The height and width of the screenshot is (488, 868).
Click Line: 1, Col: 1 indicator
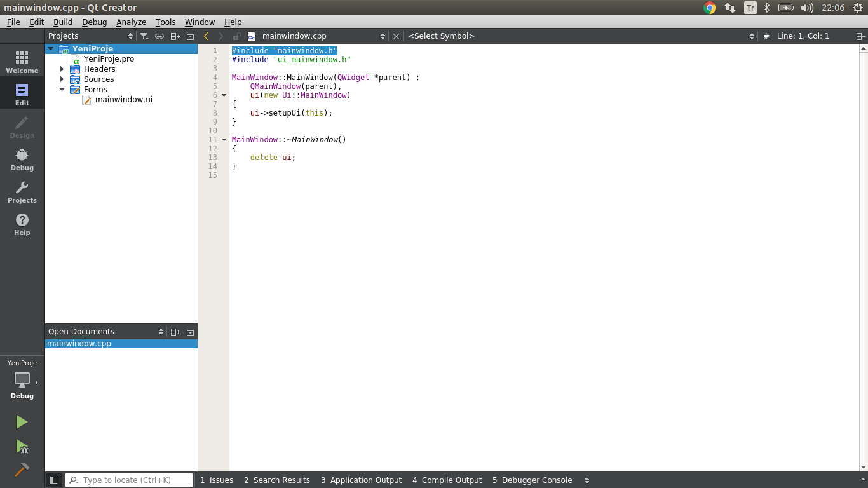tap(803, 36)
